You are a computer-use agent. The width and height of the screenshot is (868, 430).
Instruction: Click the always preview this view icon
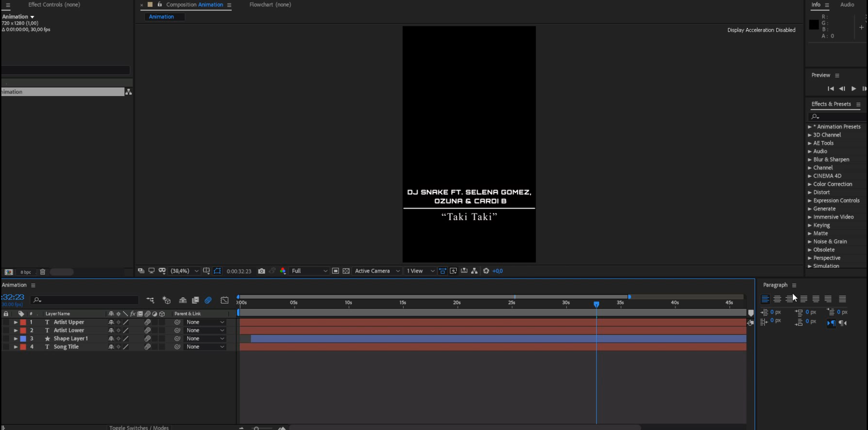tap(141, 271)
